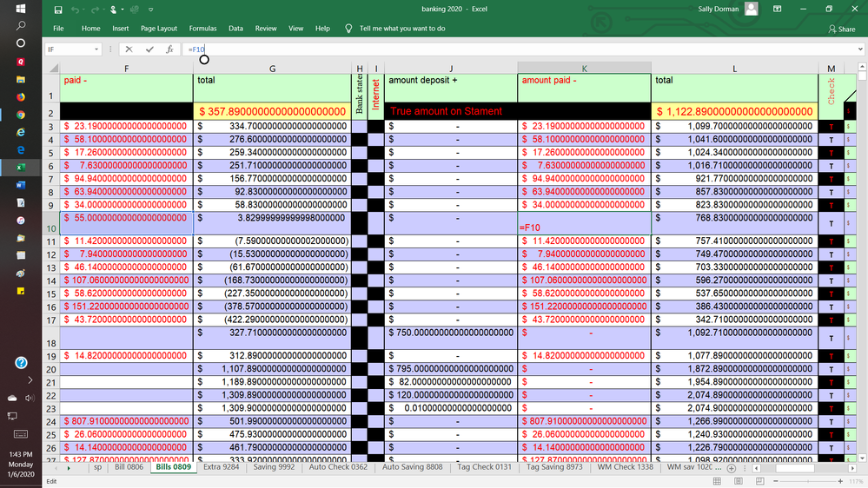This screenshot has width=868, height=488.
Task: Switch to the Bill 0806 sheet tab
Action: click(x=129, y=467)
